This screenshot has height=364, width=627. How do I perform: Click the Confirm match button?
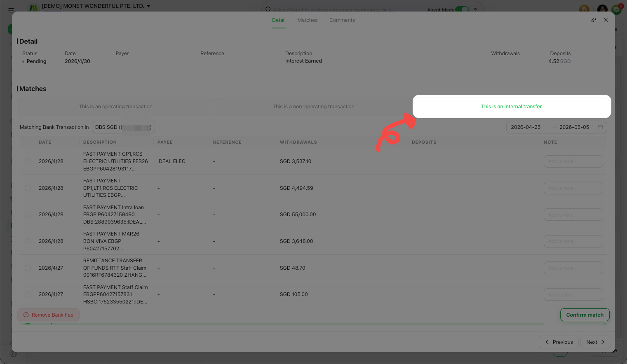tap(585, 315)
